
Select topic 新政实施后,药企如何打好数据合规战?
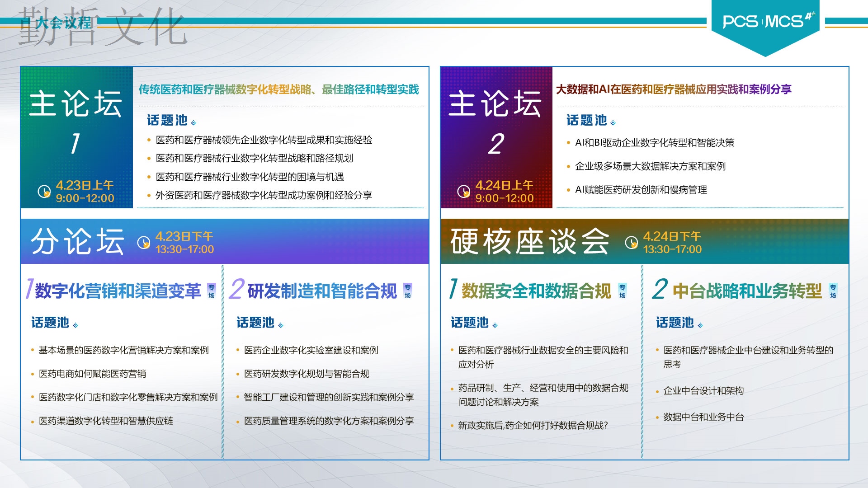click(x=533, y=425)
